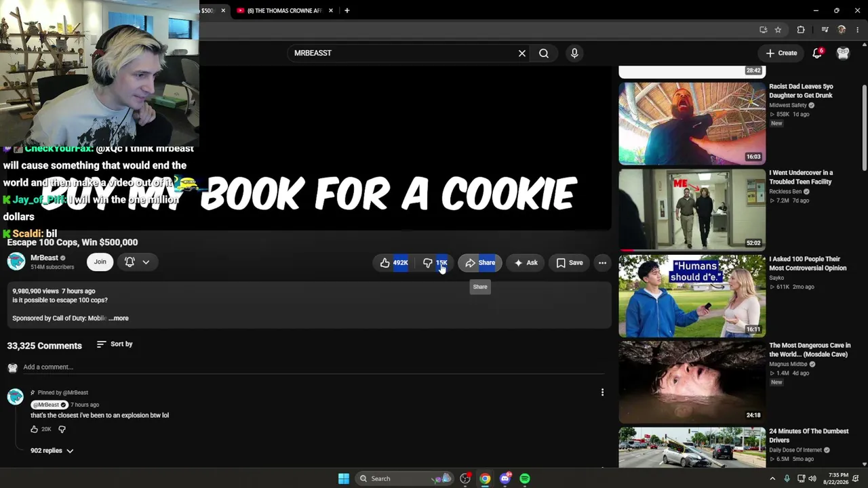Screen dimensions: 868x488
Task: Clear the MRBEAST search query
Action: (522, 53)
